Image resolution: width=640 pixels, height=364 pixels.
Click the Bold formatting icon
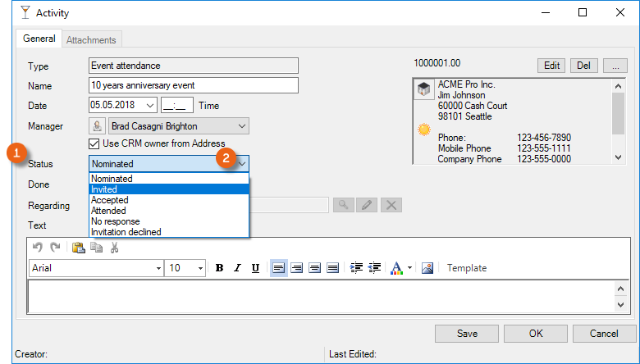point(219,268)
